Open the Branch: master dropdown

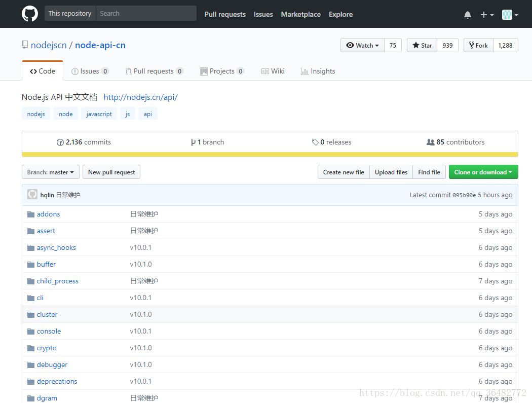click(51, 172)
